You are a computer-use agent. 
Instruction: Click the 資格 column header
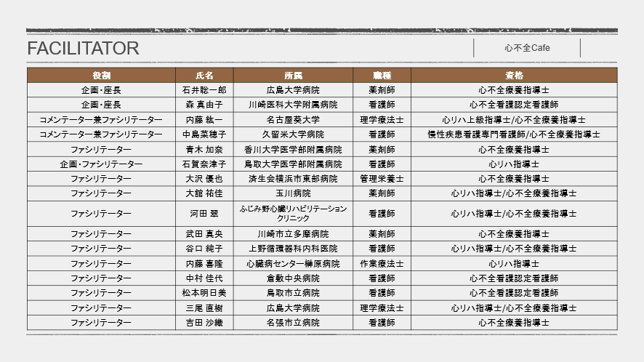[x=514, y=76]
